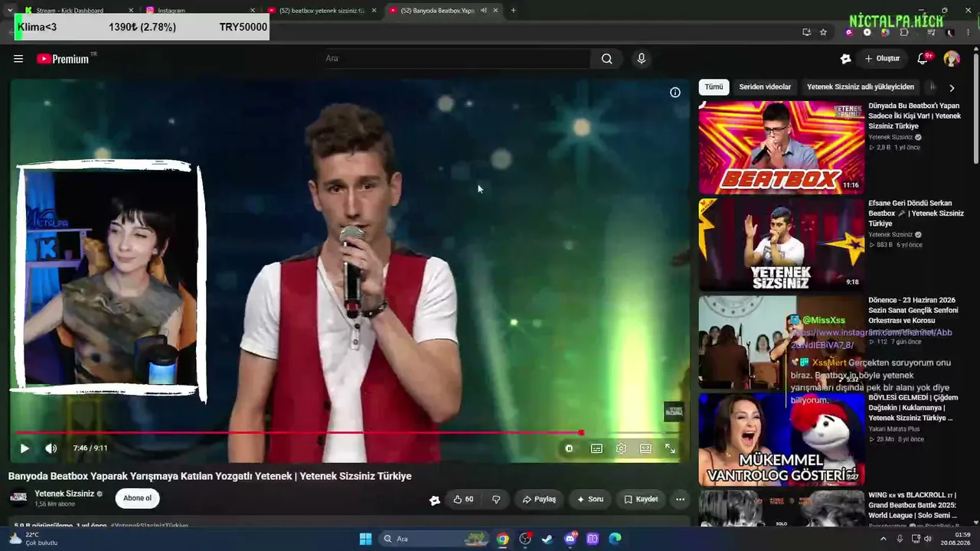Open Chrome extensions puzzle icon
Screen dimensions: 980x551
pos(904,32)
